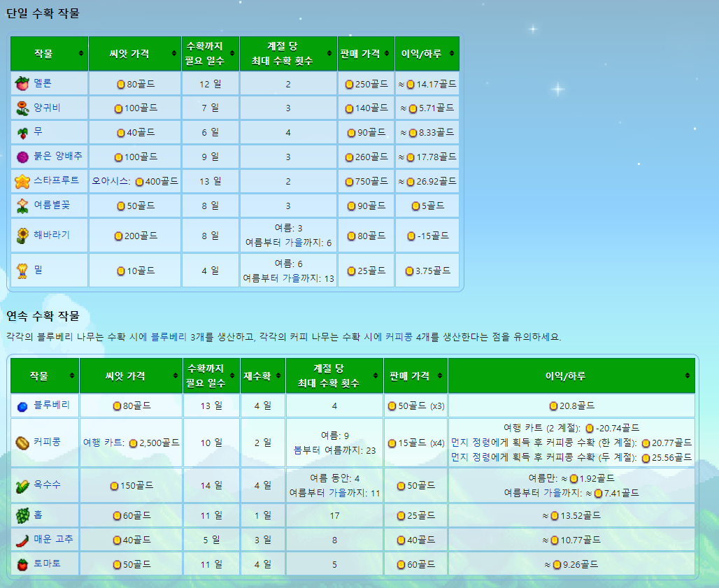Click the 단일 수확 작물 heading

(x=43, y=13)
